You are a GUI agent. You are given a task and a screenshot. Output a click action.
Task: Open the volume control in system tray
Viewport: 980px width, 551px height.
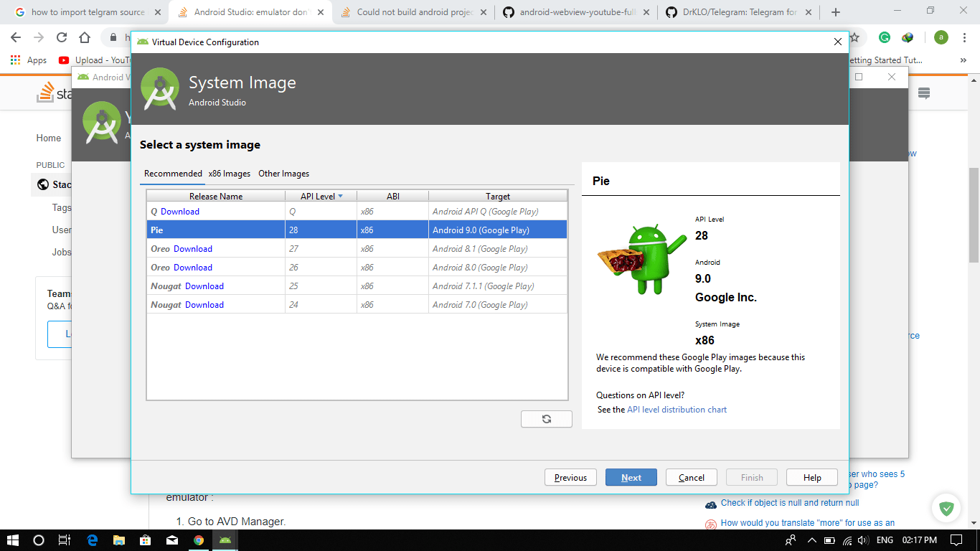point(864,540)
